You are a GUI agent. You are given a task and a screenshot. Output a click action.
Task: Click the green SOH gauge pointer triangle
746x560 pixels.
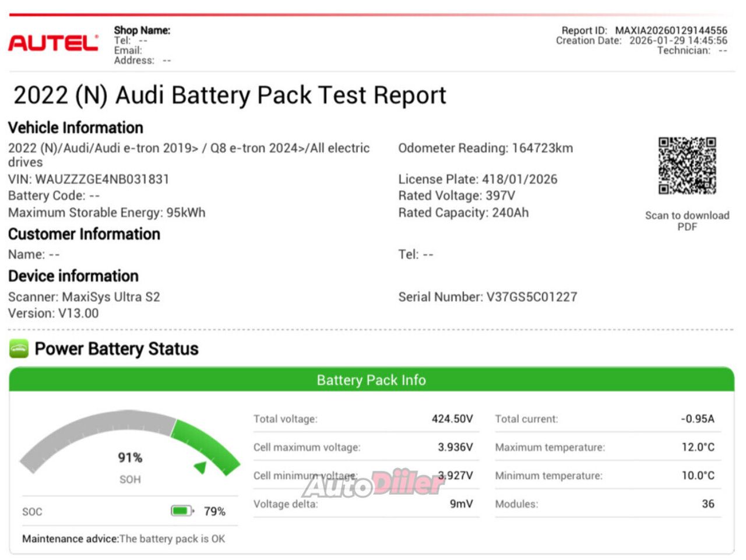tap(200, 467)
